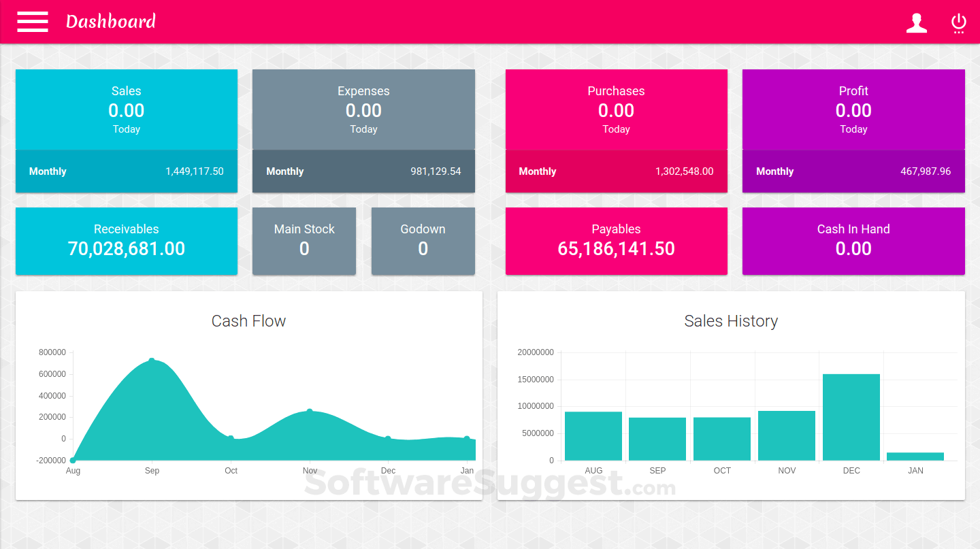Click the SoftwareSuggest watermark link
This screenshot has width=980, height=549.
(x=490, y=484)
